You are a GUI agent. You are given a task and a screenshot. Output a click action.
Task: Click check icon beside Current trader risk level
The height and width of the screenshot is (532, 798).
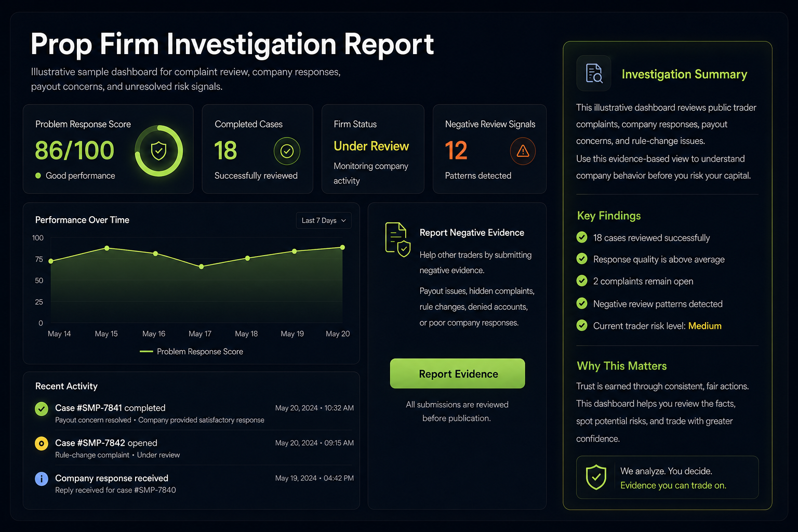point(582,325)
